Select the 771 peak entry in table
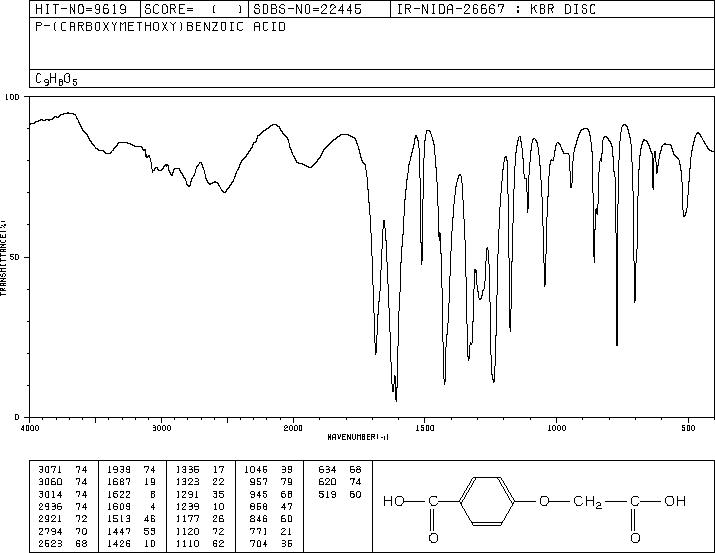 (x=271, y=531)
